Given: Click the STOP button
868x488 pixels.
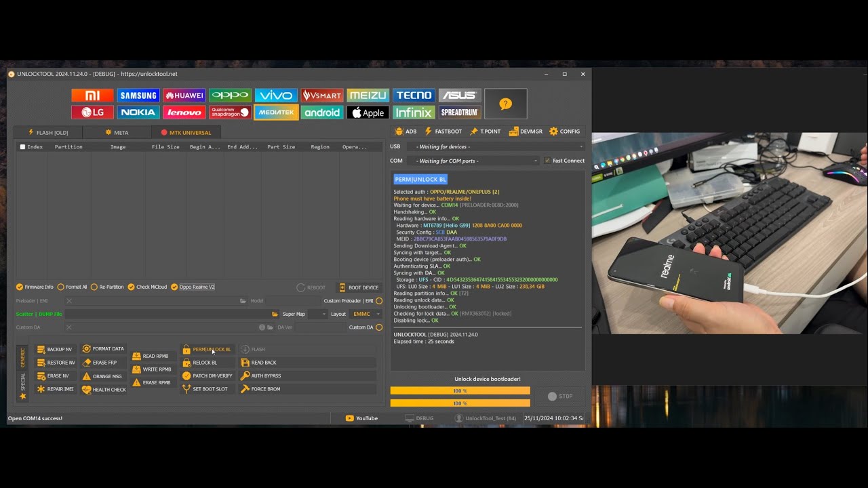Looking at the screenshot, I should (560, 396).
